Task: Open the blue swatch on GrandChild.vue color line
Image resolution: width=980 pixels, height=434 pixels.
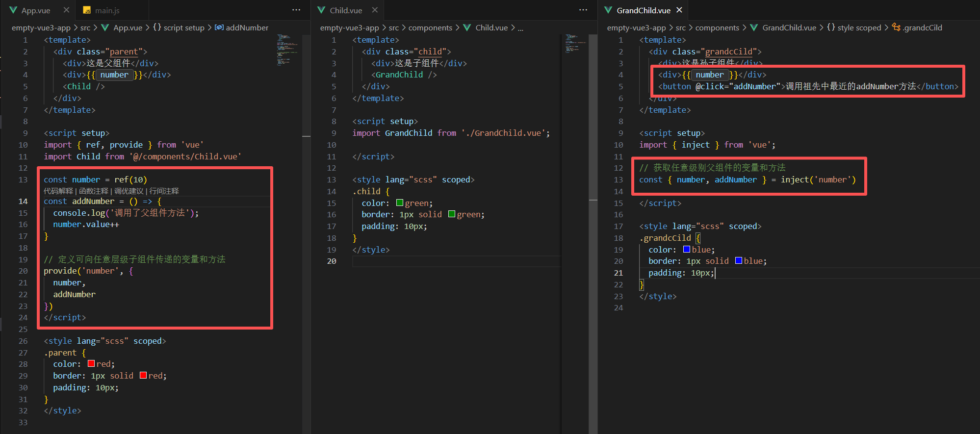Action: [687, 249]
